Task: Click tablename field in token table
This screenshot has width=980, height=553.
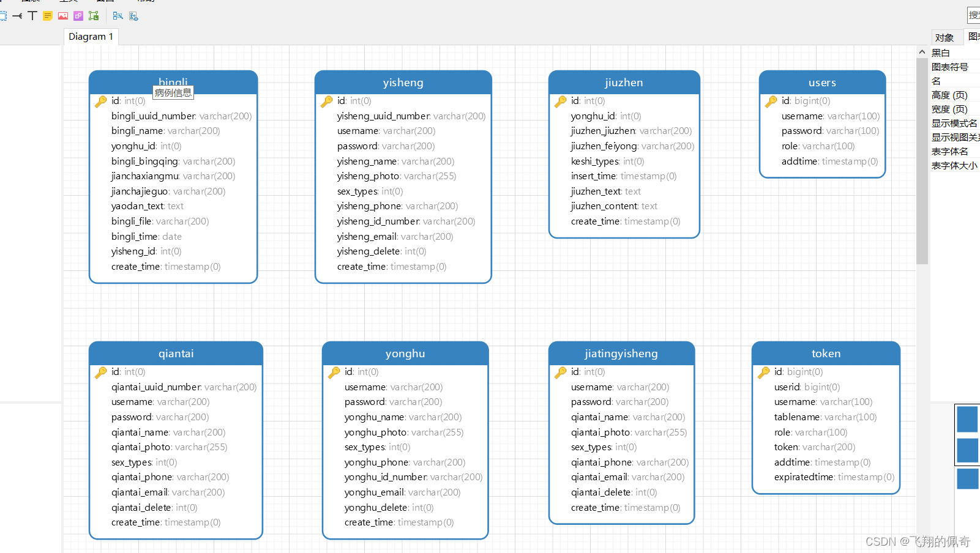Action: pyautogui.click(x=825, y=417)
